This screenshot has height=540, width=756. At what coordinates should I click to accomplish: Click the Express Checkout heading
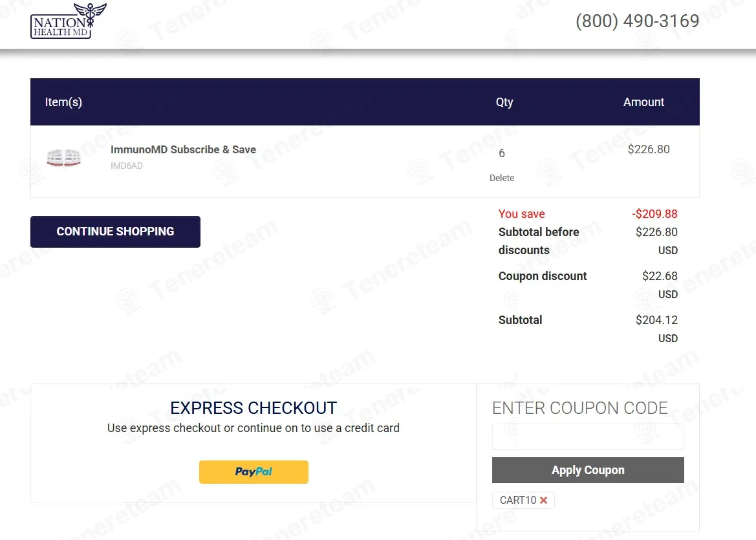point(254,408)
